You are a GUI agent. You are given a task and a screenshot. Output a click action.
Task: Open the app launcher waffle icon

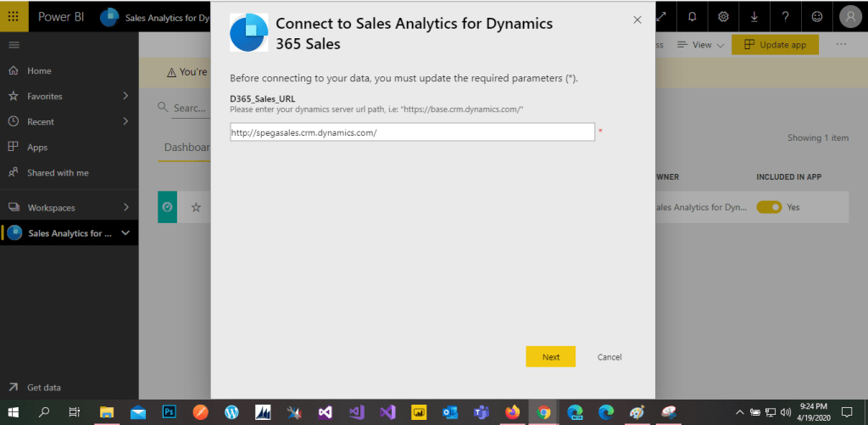(x=14, y=16)
